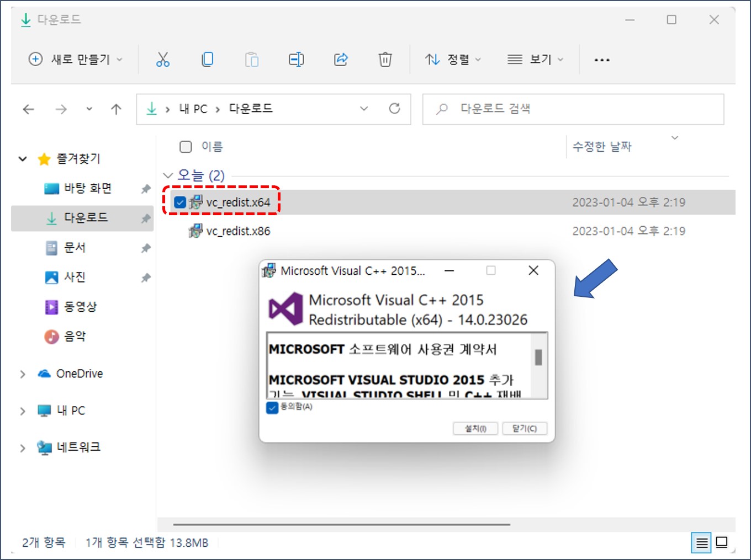Sort by the 수정한 날짜 column header
The image size is (751, 560).
click(x=602, y=146)
